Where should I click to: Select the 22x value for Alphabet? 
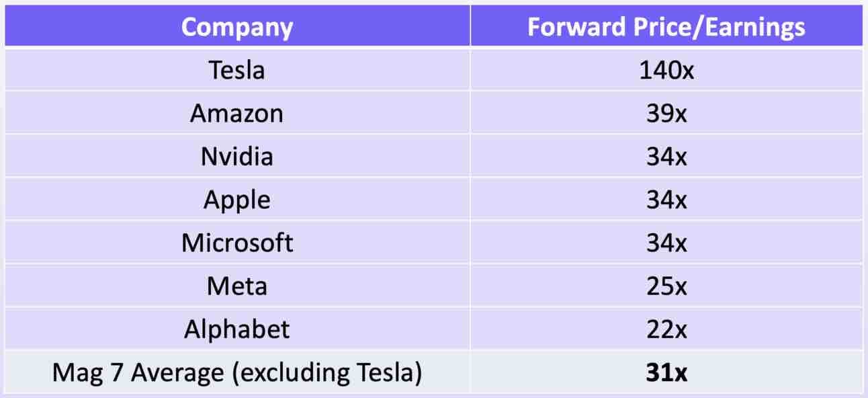pyautogui.click(x=666, y=329)
